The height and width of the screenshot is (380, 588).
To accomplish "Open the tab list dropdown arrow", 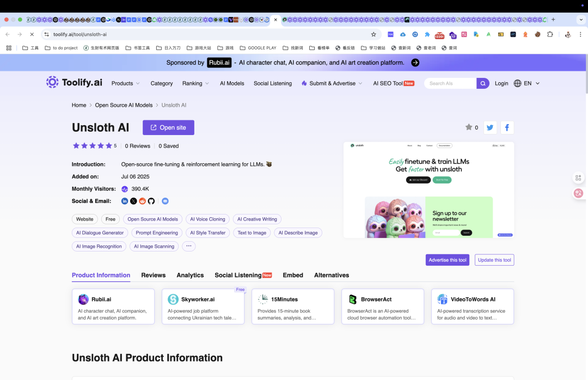I will click(581, 20).
